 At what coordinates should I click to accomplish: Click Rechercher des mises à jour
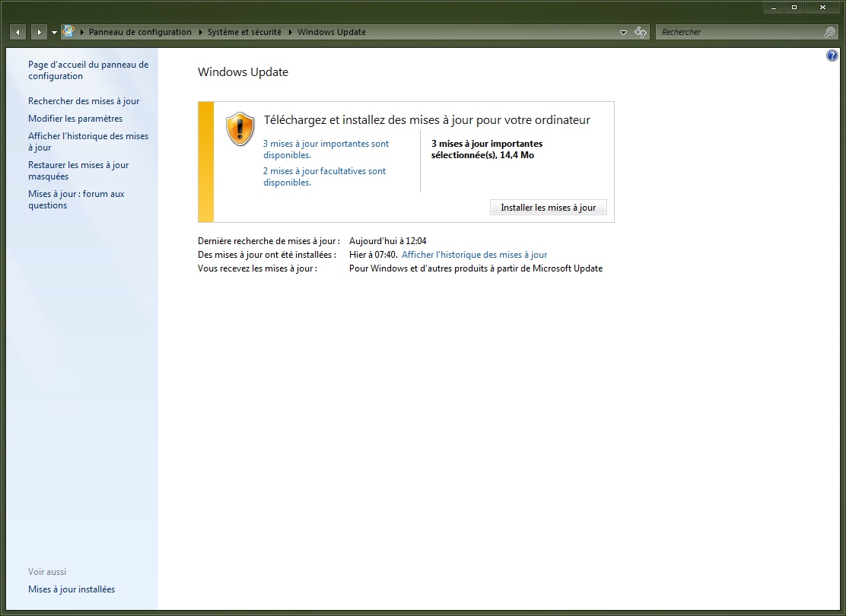pos(84,101)
